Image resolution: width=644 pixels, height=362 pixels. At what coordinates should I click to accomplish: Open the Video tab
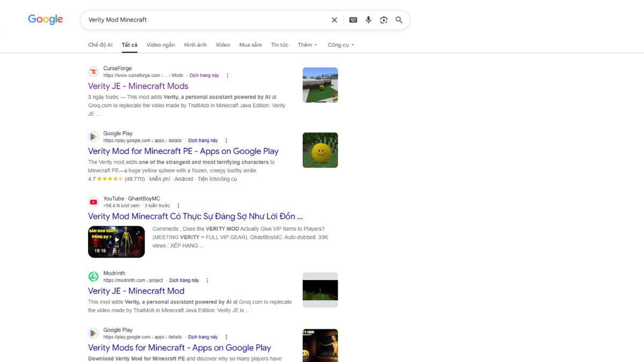(x=223, y=45)
